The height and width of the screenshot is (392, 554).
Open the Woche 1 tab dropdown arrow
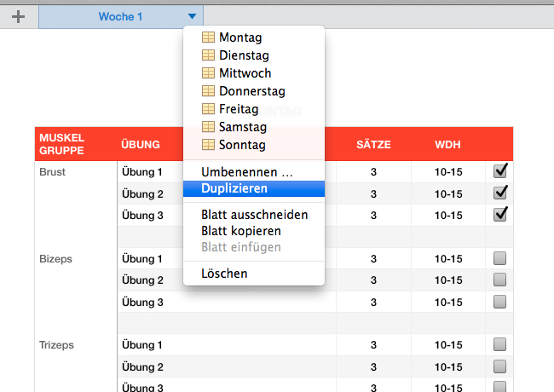click(x=193, y=16)
